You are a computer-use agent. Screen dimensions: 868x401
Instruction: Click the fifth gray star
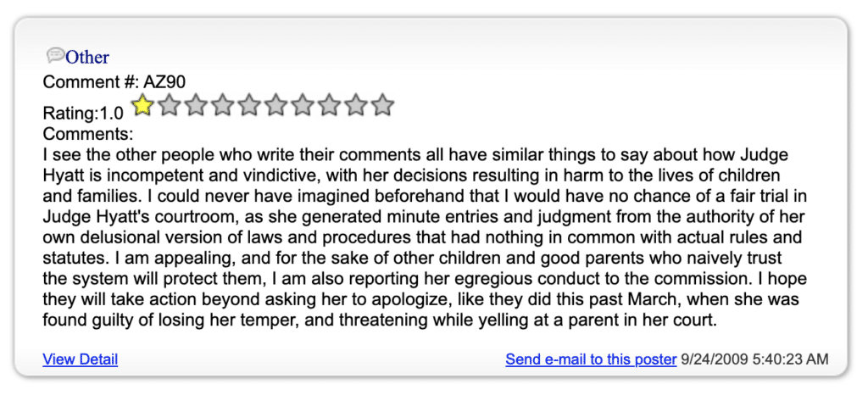(249, 104)
